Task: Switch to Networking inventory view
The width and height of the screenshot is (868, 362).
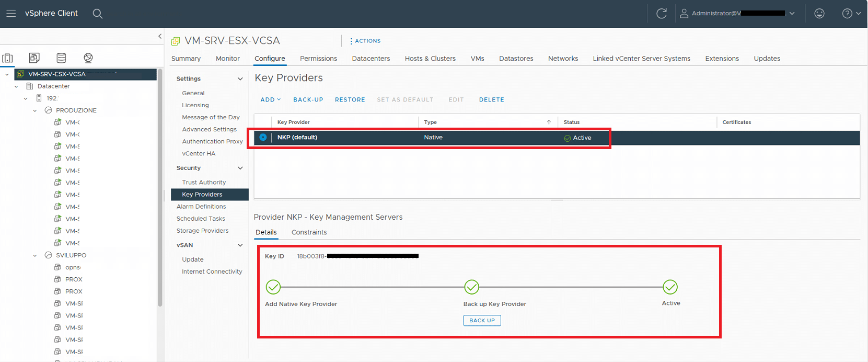Action: click(88, 58)
